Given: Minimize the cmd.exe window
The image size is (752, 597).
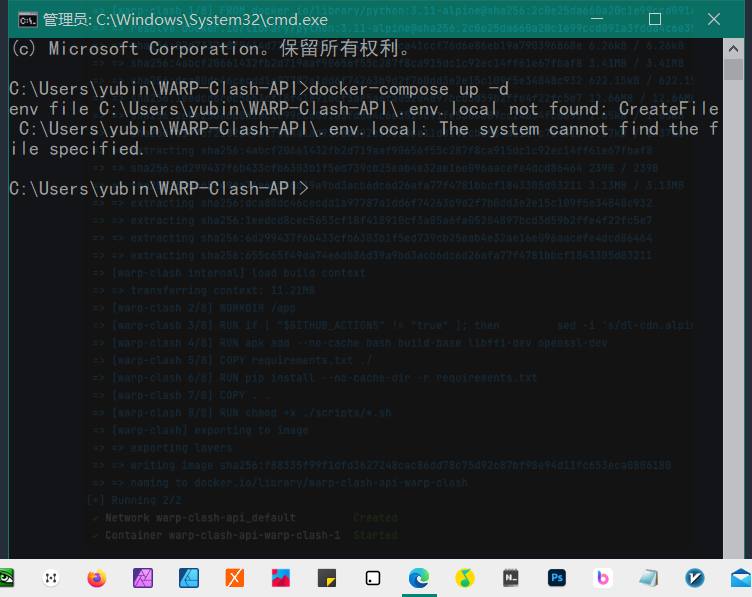Looking at the screenshot, I should coord(597,19).
